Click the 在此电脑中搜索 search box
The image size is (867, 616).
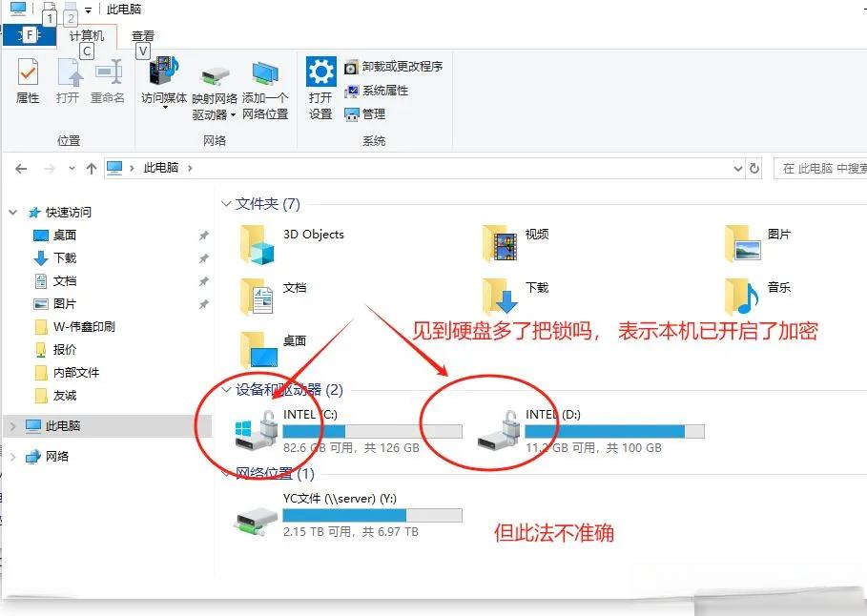point(820,169)
